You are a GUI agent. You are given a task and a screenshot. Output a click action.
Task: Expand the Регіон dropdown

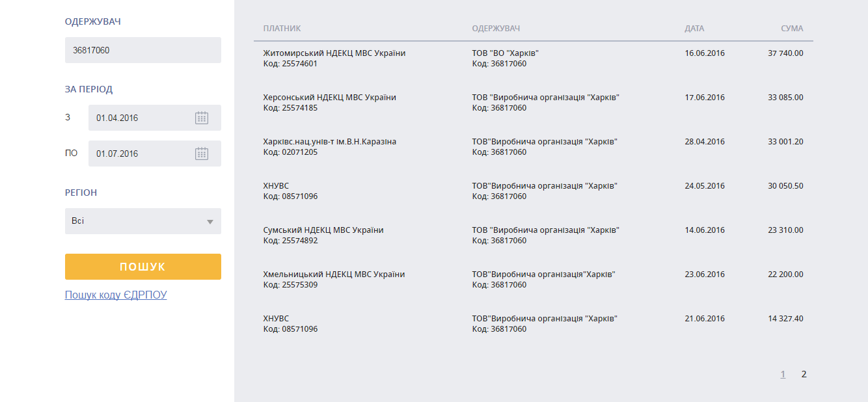143,221
